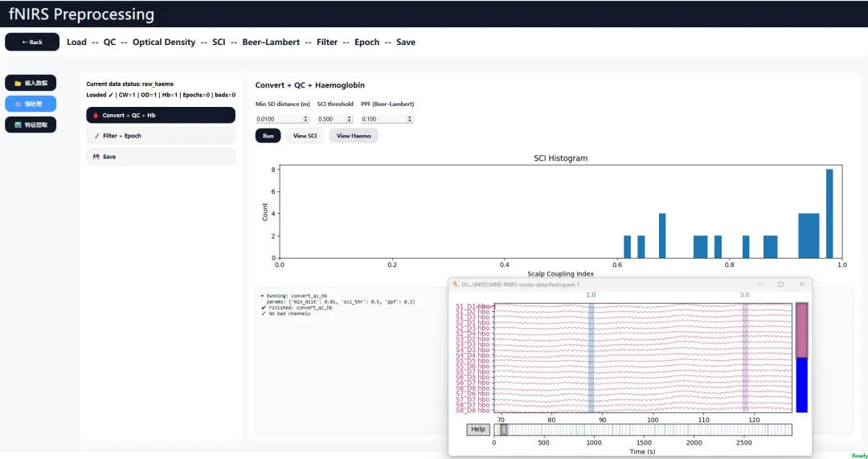The width and height of the screenshot is (868, 459).
Task: Close the Participant-1 plot window
Action: pyautogui.click(x=801, y=285)
